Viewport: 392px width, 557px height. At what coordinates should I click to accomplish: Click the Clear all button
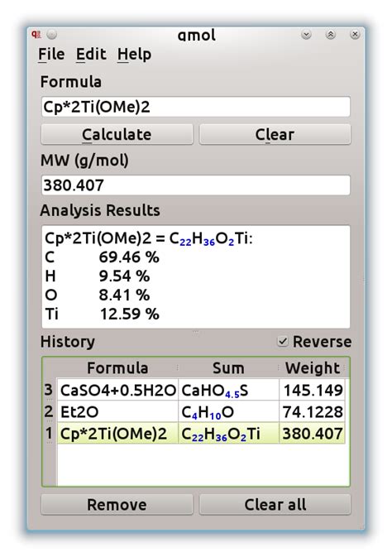coord(275,504)
